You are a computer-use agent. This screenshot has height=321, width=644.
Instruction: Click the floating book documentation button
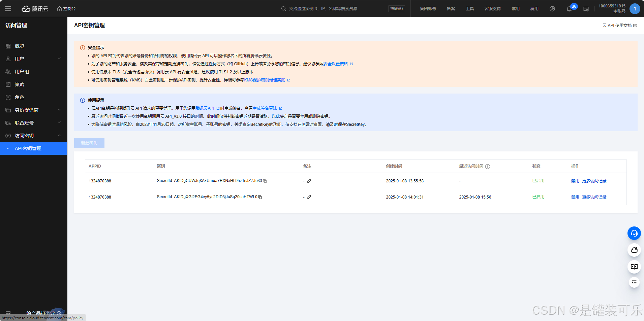point(634,267)
